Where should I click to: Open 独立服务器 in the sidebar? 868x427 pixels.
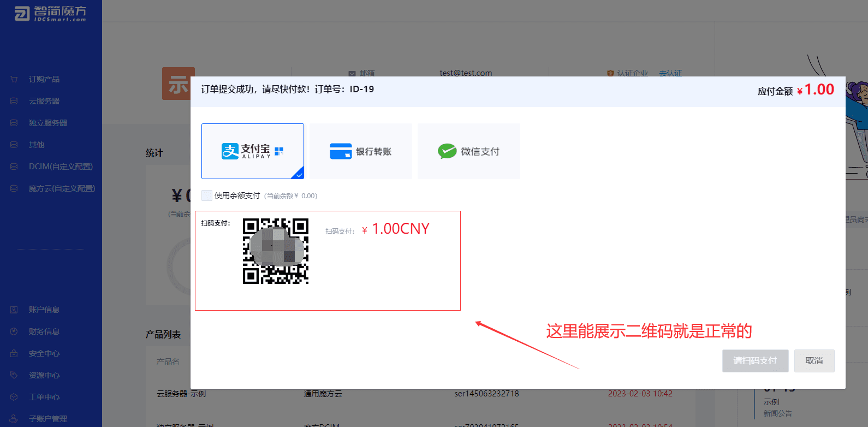(x=48, y=123)
